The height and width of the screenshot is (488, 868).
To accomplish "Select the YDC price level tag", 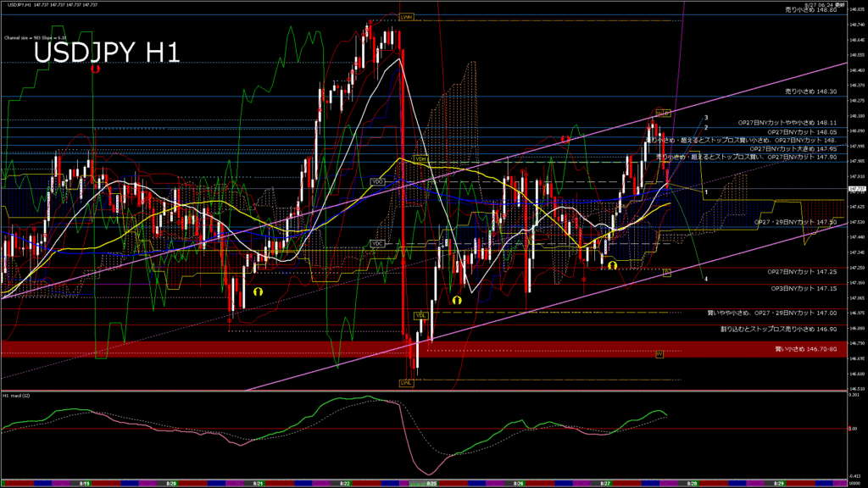I will click(378, 244).
